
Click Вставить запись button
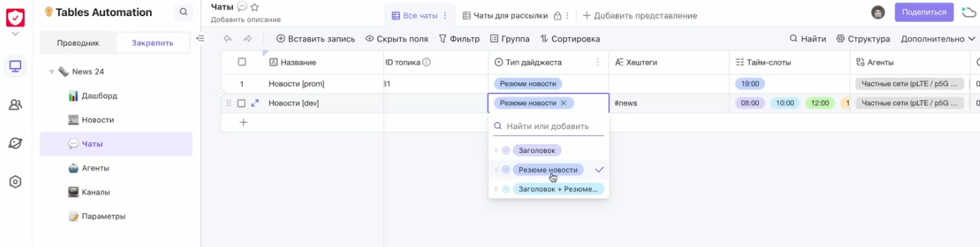pyautogui.click(x=316, y=39)
